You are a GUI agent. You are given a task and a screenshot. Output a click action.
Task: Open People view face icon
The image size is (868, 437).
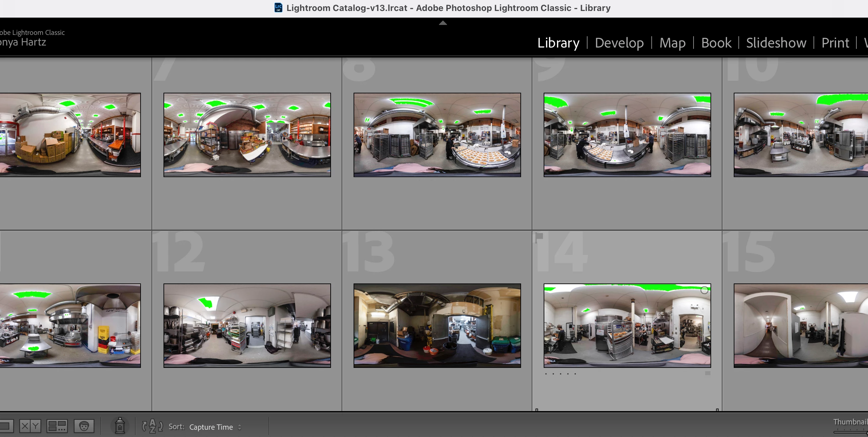point(84,426)
